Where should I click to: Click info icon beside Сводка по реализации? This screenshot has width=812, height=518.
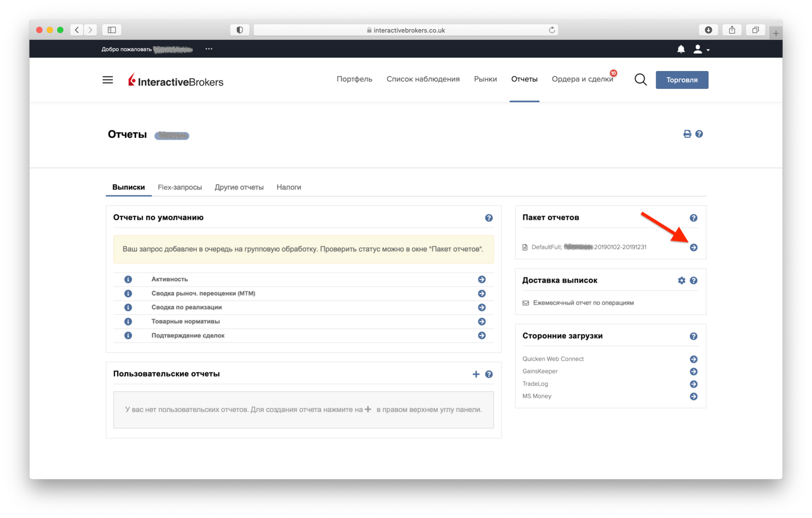coord(128,307)
